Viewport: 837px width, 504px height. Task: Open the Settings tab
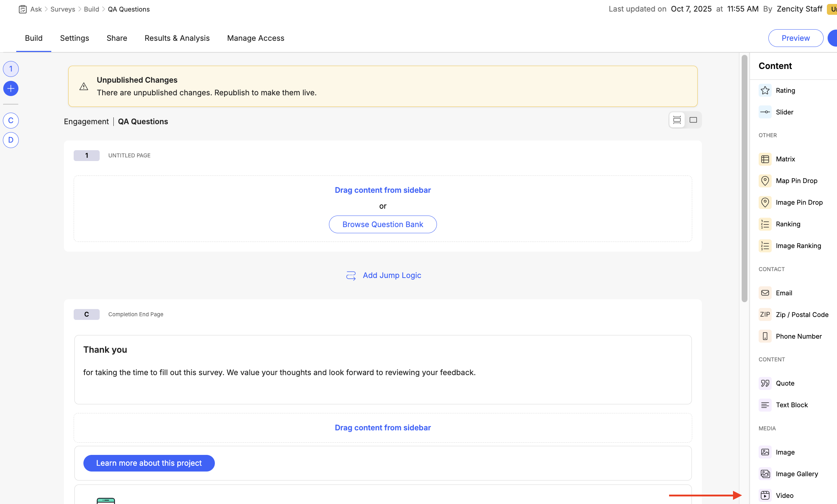(x=74, y=38)
